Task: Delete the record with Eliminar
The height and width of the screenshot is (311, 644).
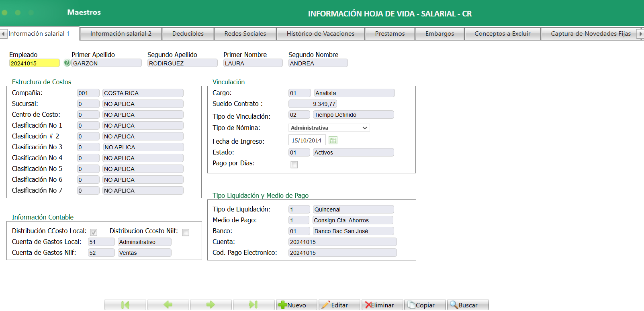Action: [382, 305]
